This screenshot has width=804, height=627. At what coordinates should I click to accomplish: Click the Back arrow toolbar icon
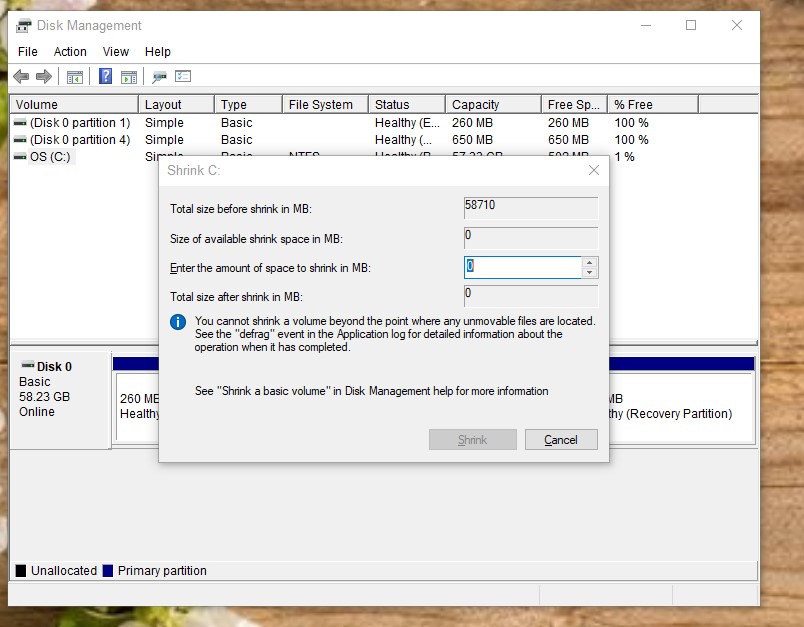[x=21, y=77]
